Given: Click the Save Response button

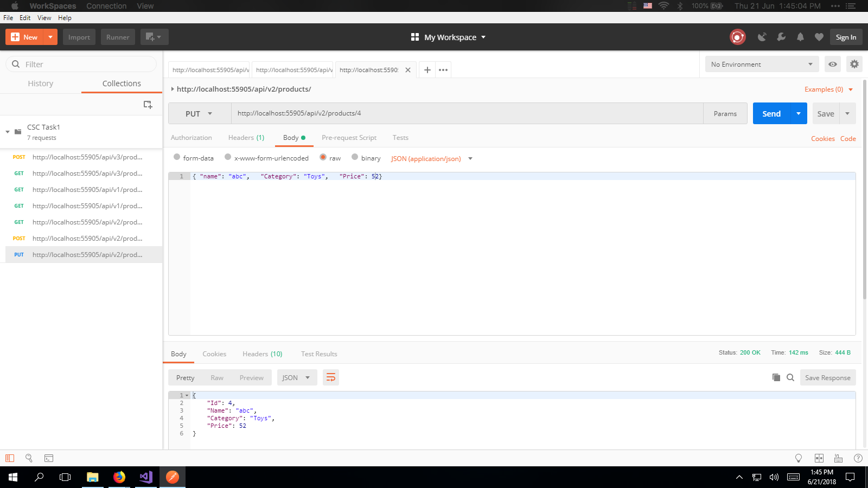Looking at the screenshot, I should click(x=827, y=377).
